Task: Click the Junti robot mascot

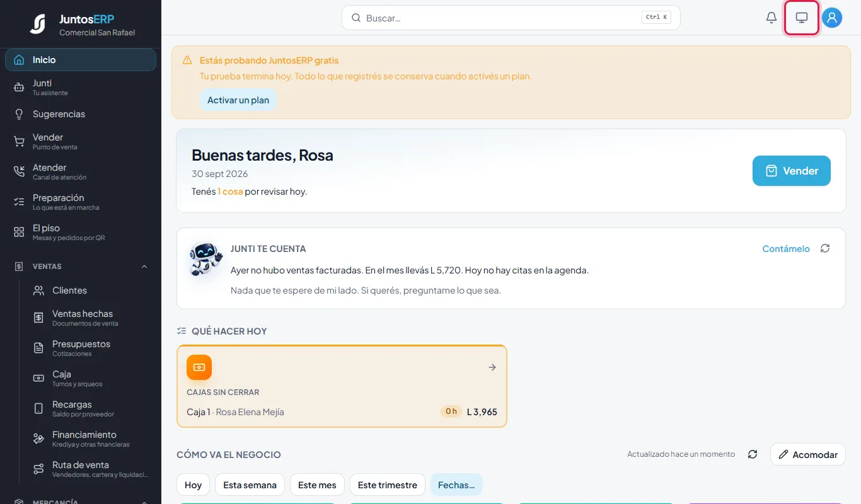Action: point(205,259)
